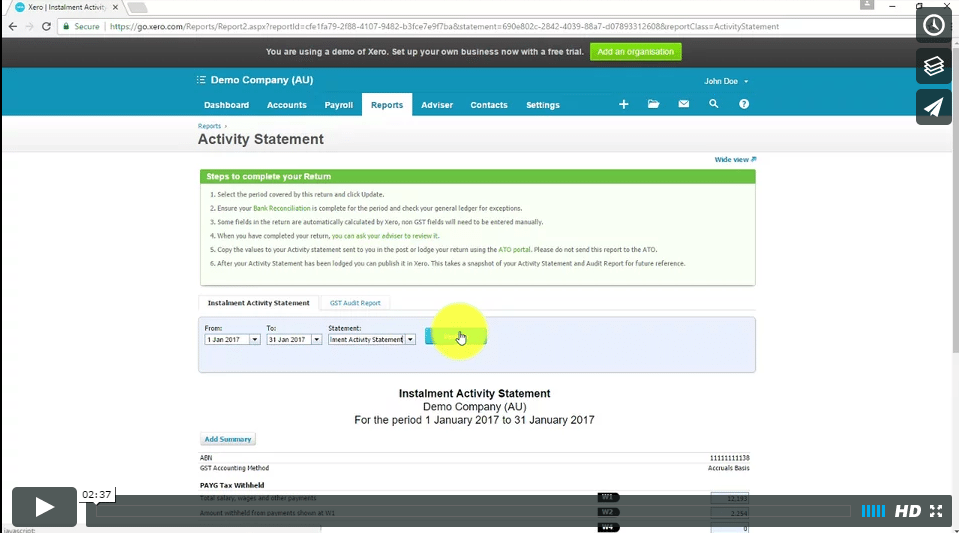Open the John Doe user menu

726,81
